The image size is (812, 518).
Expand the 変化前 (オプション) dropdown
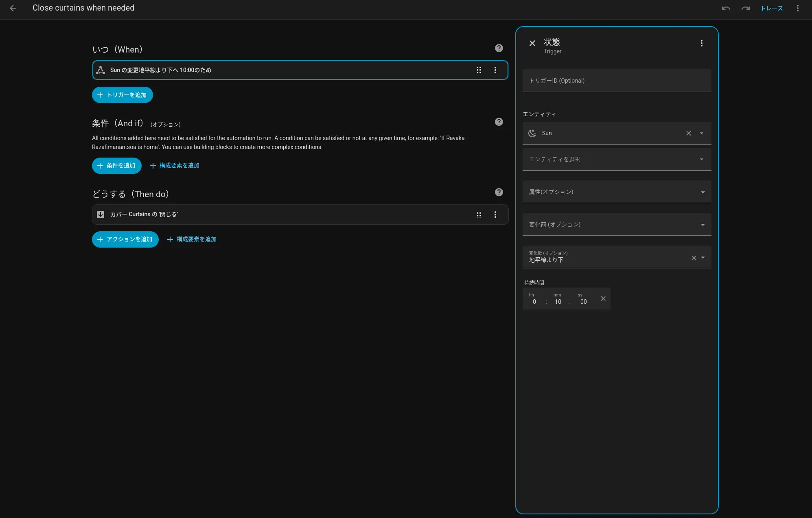tap(703, 225)
